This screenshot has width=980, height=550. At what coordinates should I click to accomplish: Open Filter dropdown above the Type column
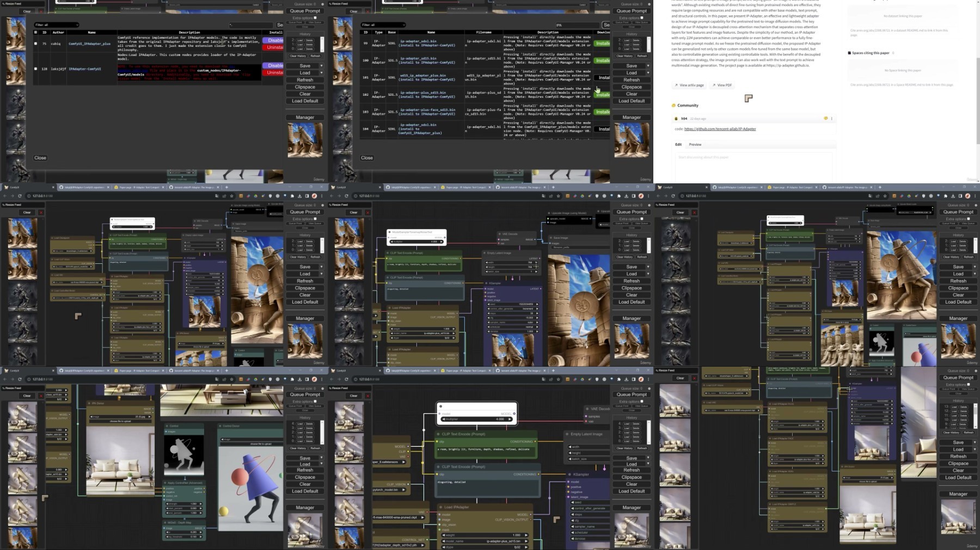[383, 25]
